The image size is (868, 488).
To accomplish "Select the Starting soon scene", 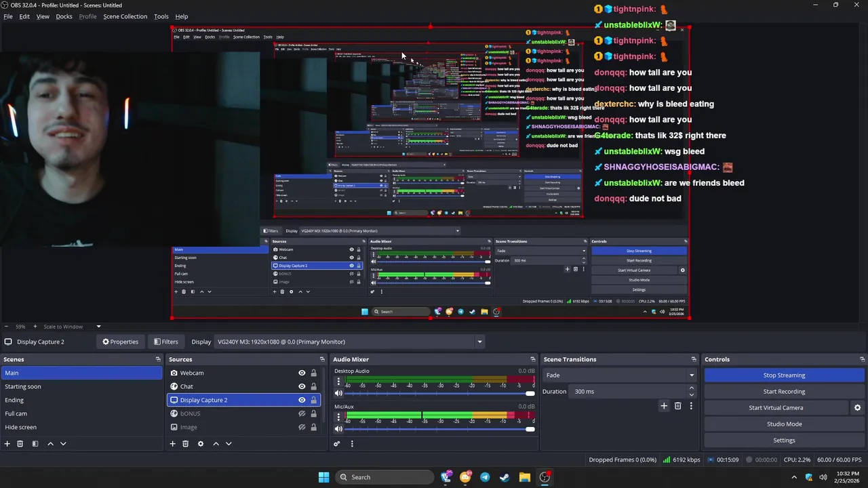I will 81,386.
